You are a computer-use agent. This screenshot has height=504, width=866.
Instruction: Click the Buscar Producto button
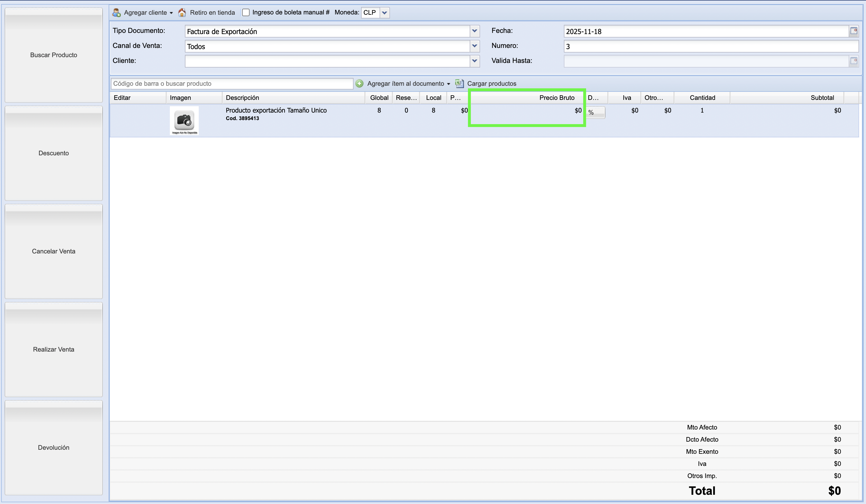pyautogui.click(x=54, y=55)
